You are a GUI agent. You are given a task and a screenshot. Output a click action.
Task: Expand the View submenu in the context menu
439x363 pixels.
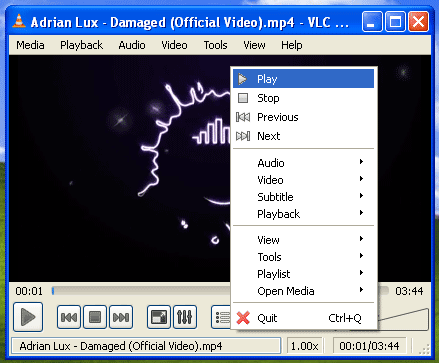[x=303, y=240]
